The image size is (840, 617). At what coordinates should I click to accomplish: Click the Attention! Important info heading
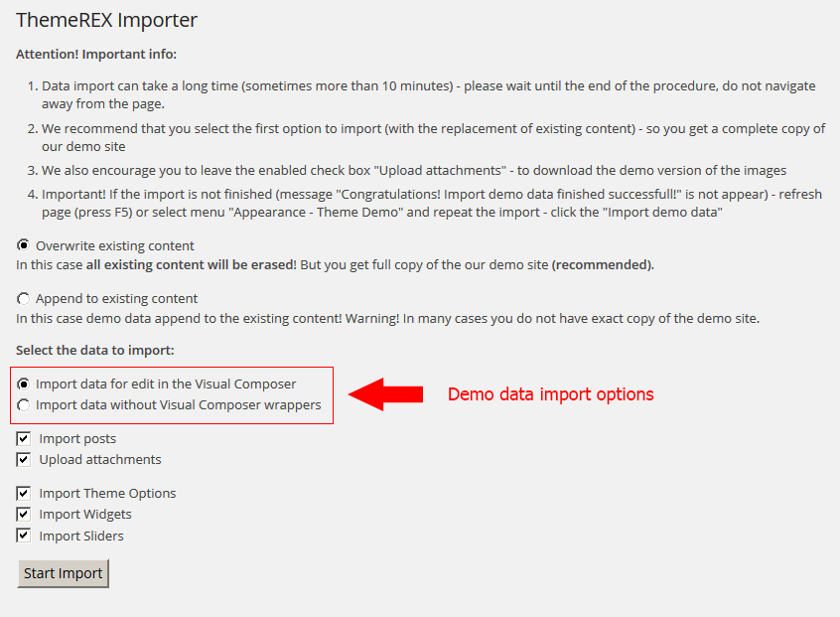(95, 54)
